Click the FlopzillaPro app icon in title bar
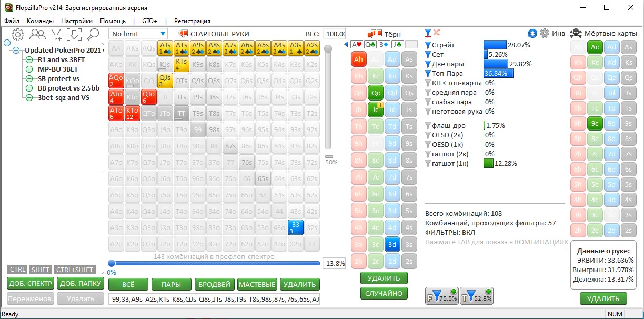 click(7, 8)
